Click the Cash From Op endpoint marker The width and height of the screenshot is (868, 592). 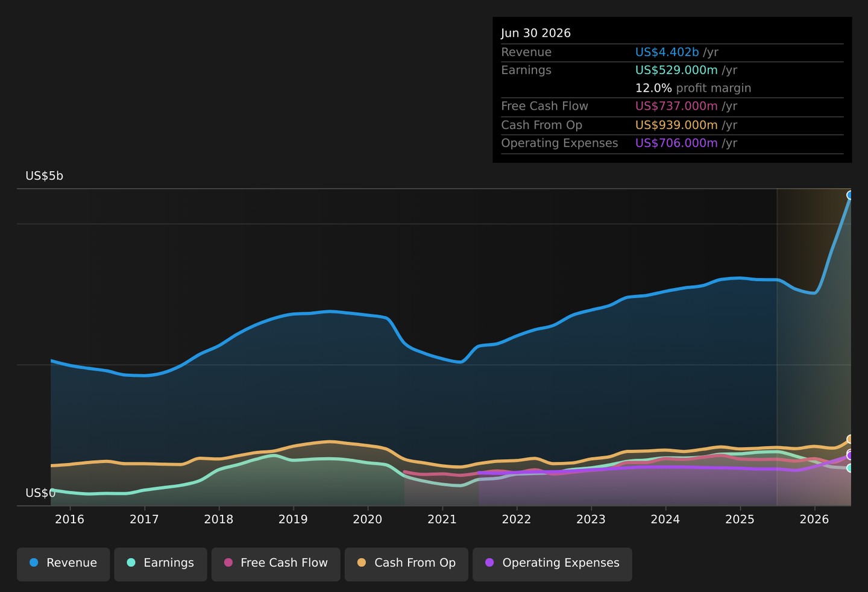pos(851,439)
